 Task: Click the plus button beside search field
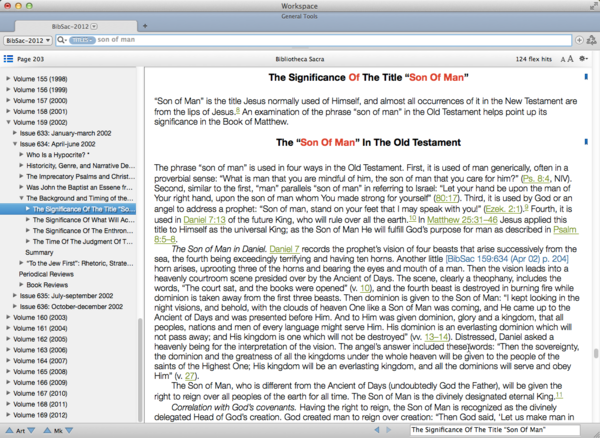point(580,40)
